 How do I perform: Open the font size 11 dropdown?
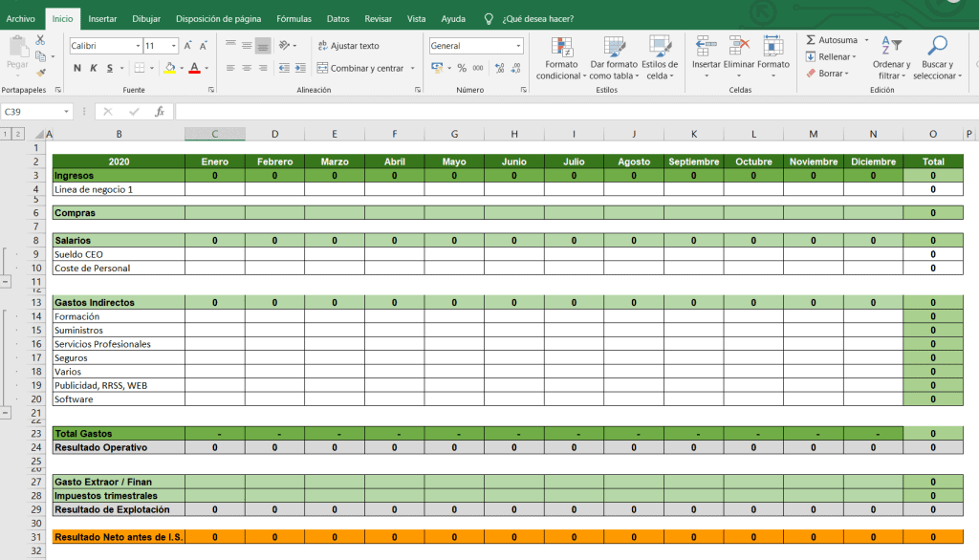[x=174, y=46]
